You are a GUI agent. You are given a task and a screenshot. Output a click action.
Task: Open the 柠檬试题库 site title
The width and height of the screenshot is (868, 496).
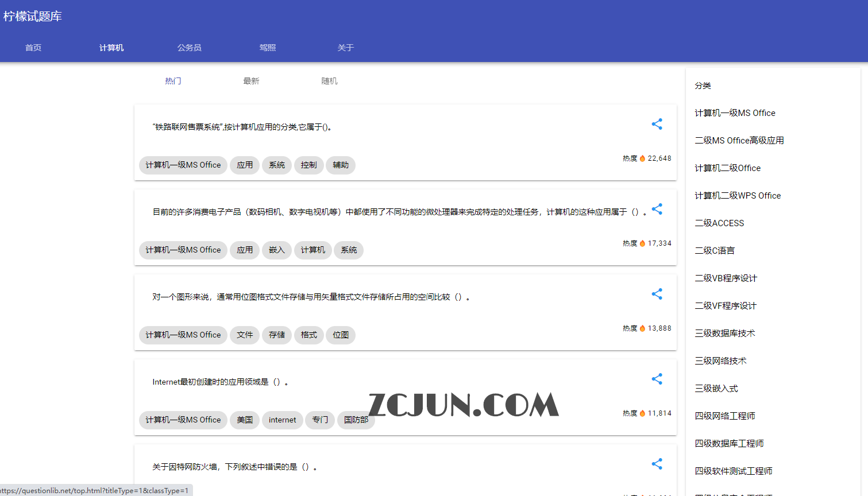click(x=33, y=17)
